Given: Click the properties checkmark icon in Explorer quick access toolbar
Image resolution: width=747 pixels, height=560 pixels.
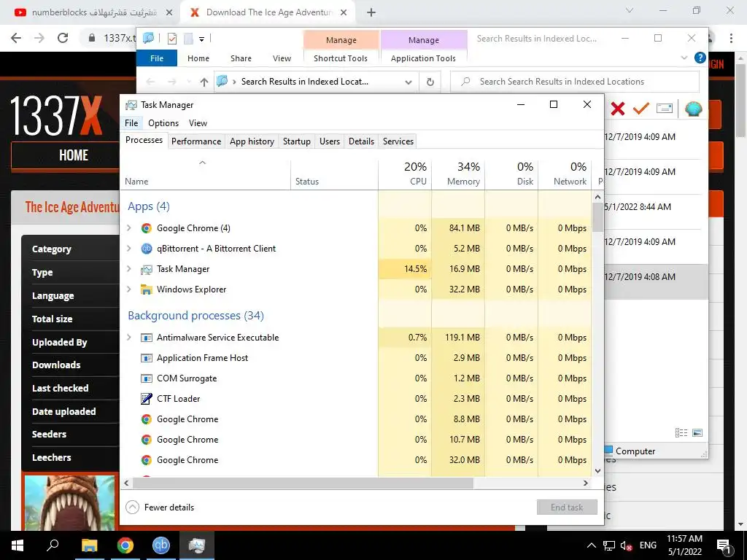Looking at the screenshot, I should click(x=172, y=39).
